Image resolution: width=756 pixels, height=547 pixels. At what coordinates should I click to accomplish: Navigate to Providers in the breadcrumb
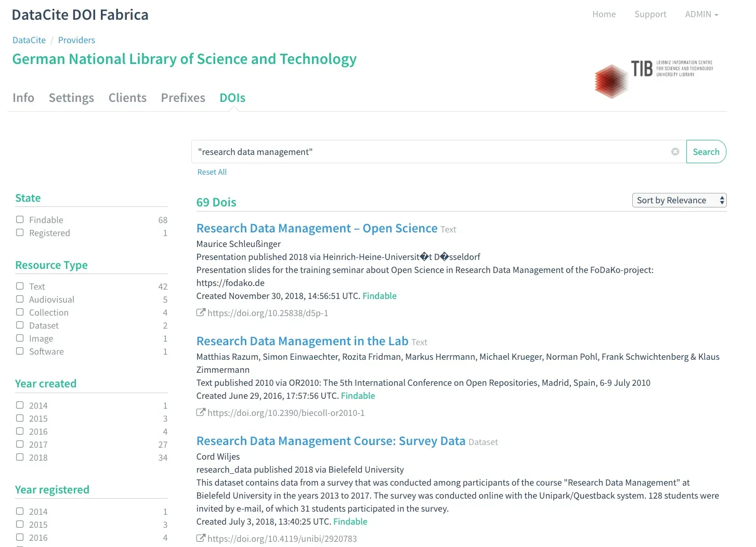click(76, 40)
